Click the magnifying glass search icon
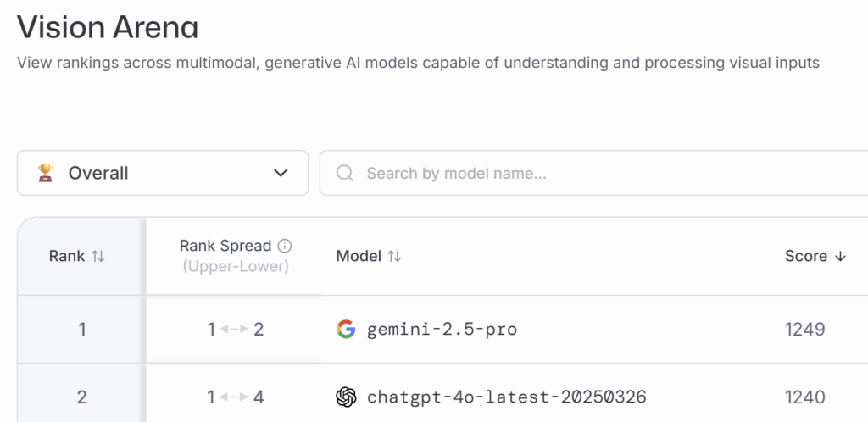This screenshot has width=868, height=422. 345,173
